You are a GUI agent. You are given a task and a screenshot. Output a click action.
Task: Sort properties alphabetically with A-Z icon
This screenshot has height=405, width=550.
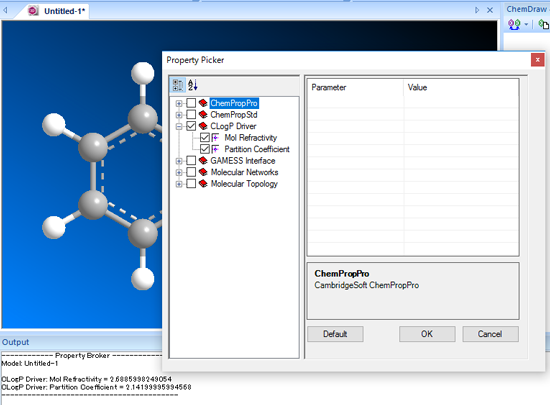pos(193,85)
